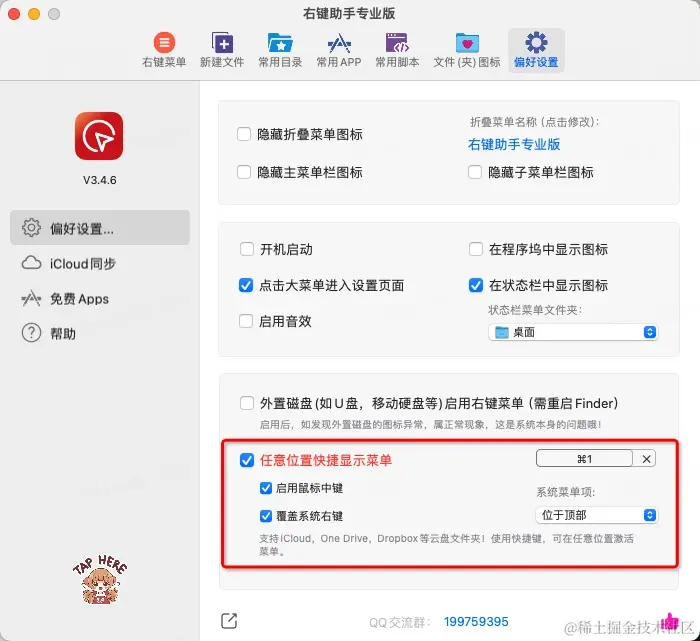Image resolution: width=700 pixels, height=641 pixels.
Task: Enable 在程序坞中显示图标 checkbox
Action: tap(476, 249)
